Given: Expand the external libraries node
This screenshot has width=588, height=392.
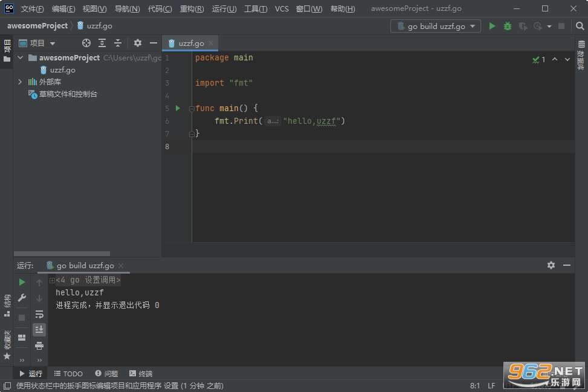Looking at the screenshot, I should (21, 82).
